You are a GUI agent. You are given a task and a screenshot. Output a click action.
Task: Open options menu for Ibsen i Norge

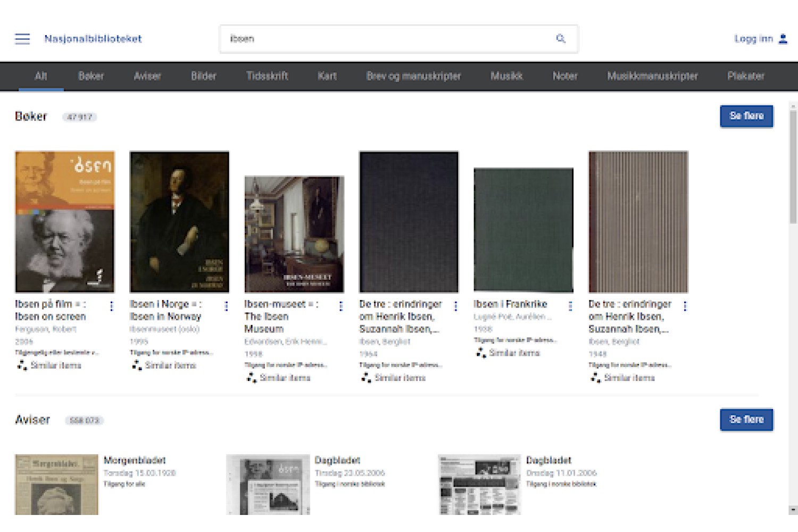coord(226,306)
